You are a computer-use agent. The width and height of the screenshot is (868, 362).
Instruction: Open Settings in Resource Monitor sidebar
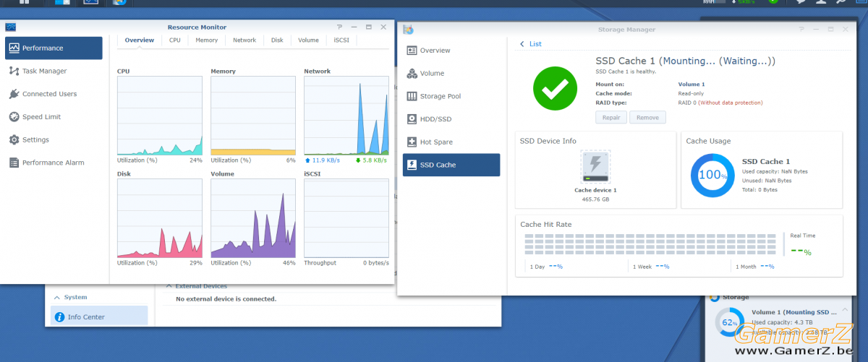click(x=54, y=139)
